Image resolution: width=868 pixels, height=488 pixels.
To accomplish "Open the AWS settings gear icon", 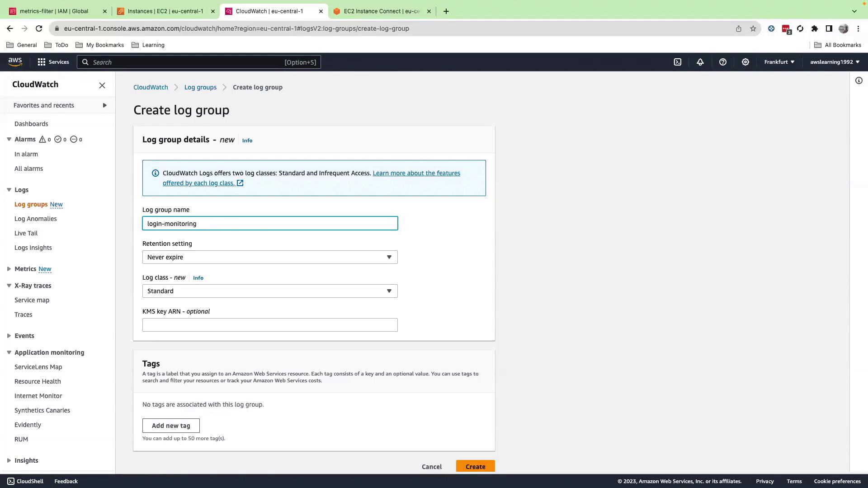I will 745,62.
